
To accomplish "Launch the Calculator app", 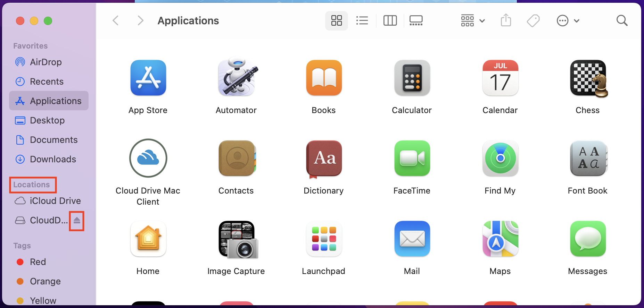I will tap(412, 78).
